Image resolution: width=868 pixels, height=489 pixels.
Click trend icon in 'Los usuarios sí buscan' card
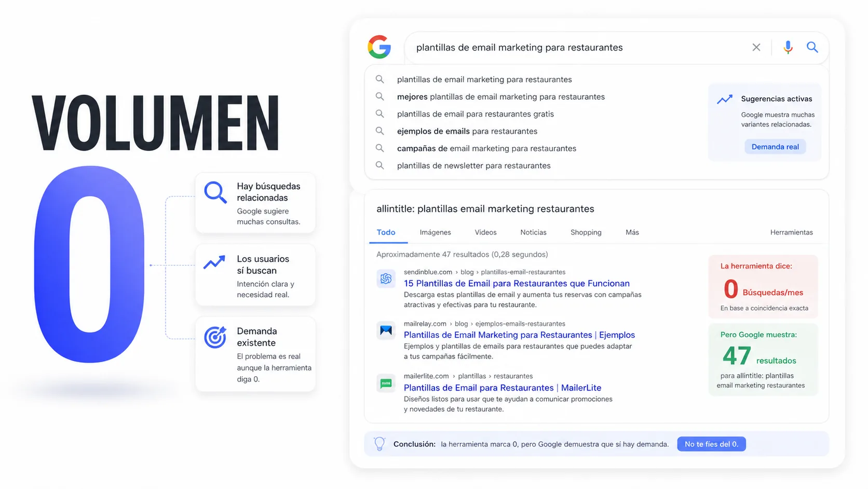pos(214,262)
